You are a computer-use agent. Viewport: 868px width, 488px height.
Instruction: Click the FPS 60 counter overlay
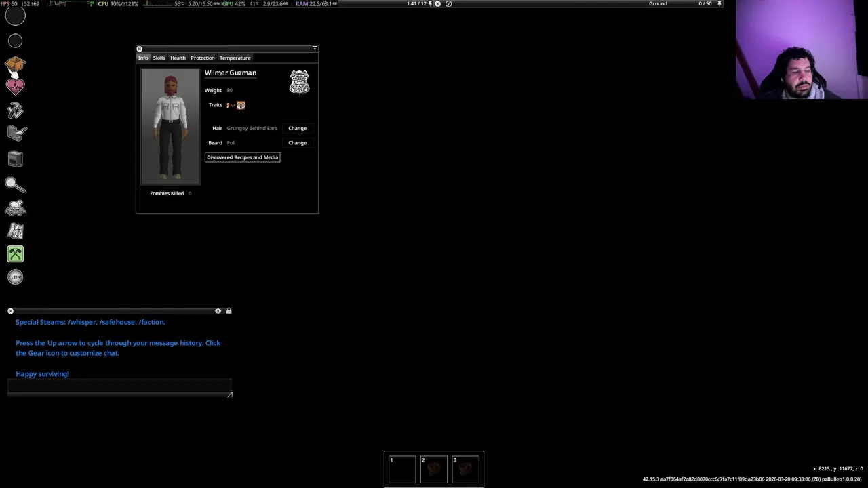[9, 3]
